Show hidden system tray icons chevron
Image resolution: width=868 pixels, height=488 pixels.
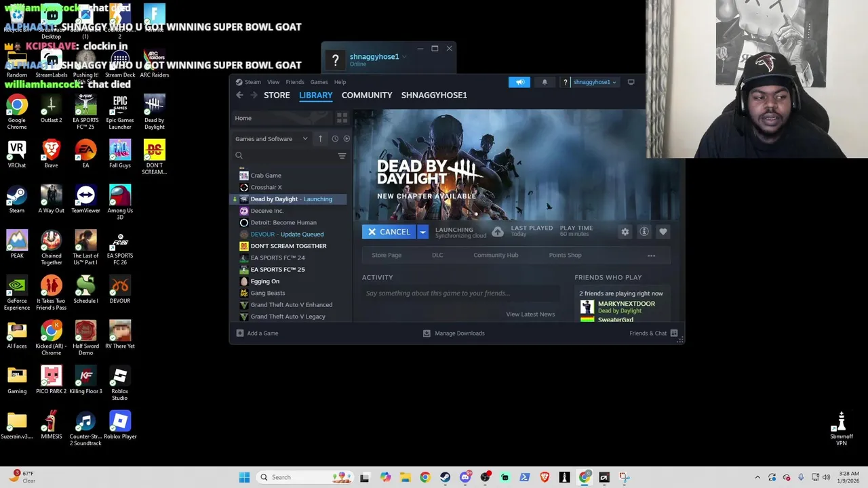(757, 477)
